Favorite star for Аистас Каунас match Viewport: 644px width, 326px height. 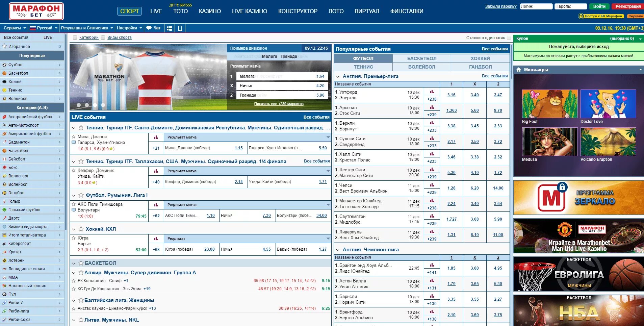(74, 308)
